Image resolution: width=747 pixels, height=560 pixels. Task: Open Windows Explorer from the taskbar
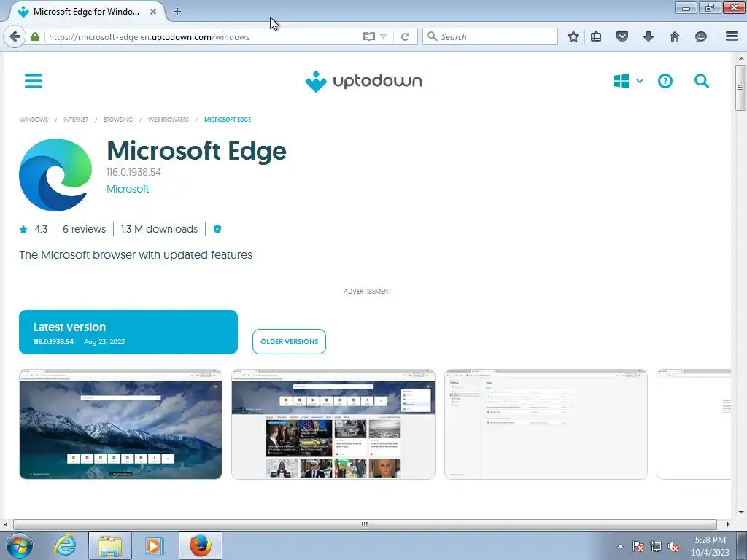pos(110,545)
